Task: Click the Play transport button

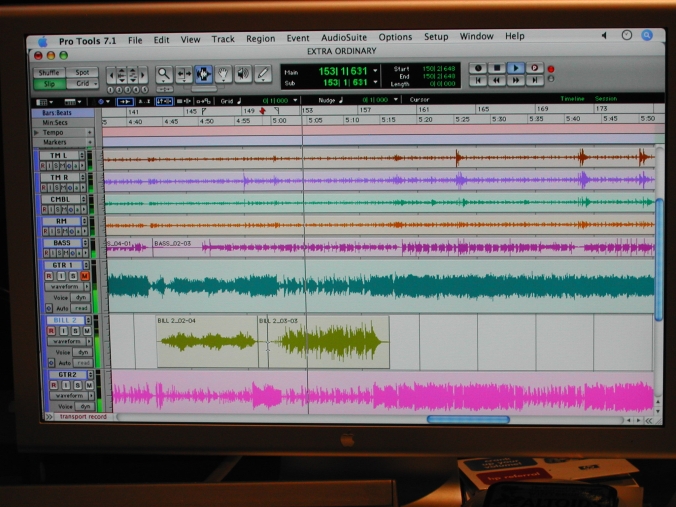Action: 516,68
